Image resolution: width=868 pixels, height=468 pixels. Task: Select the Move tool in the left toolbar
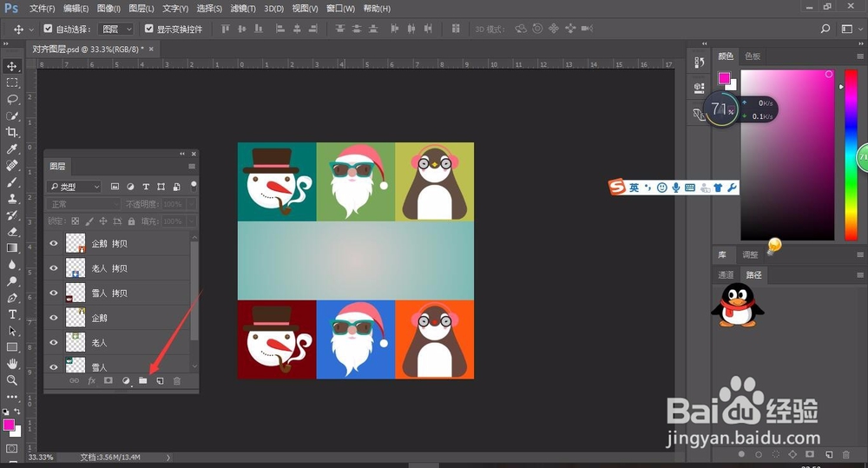coord(11,66)
